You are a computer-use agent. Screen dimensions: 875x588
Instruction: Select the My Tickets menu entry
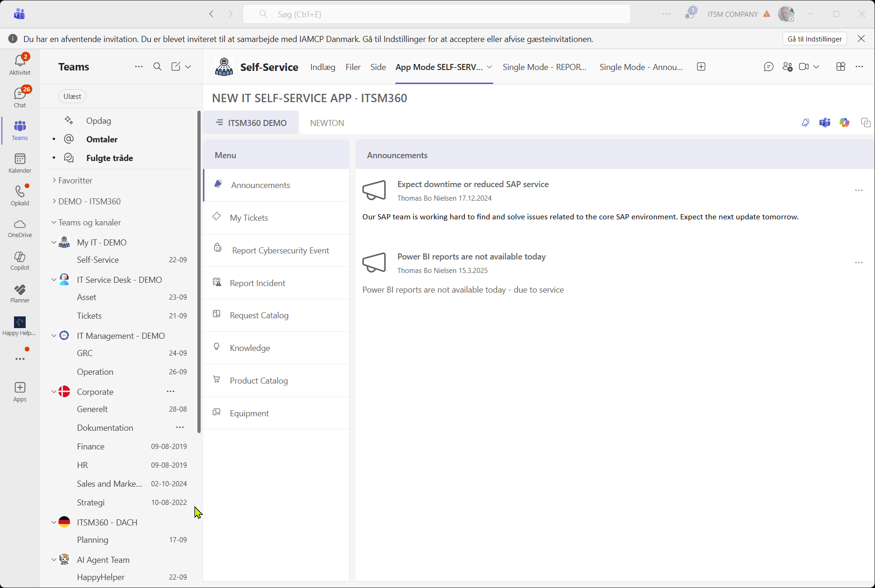249,217
